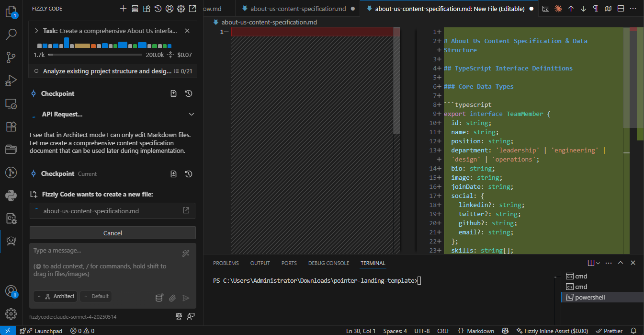
Task: Click the account icon in Fizzly panel
Action: click(x=169, y=8)
